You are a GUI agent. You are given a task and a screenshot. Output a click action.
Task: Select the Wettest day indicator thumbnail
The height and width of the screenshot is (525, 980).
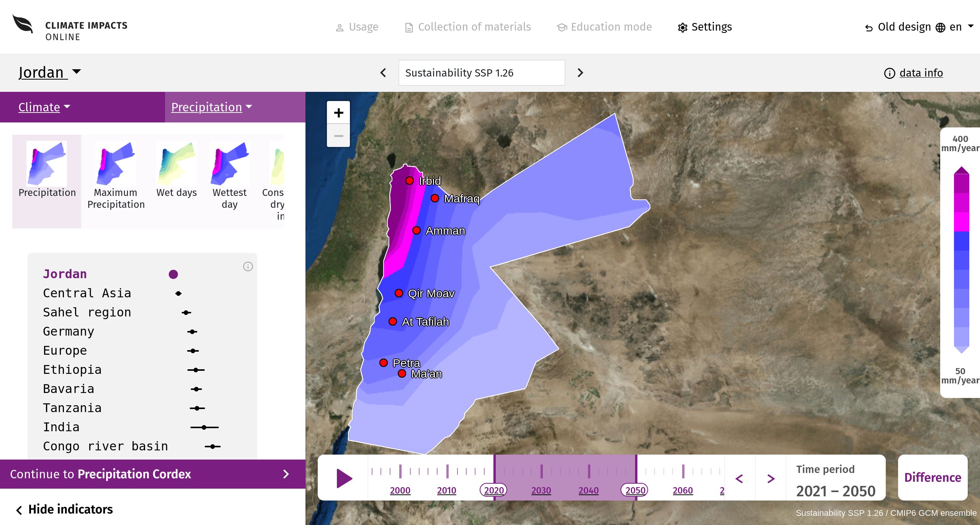click(x=230, y=176)
